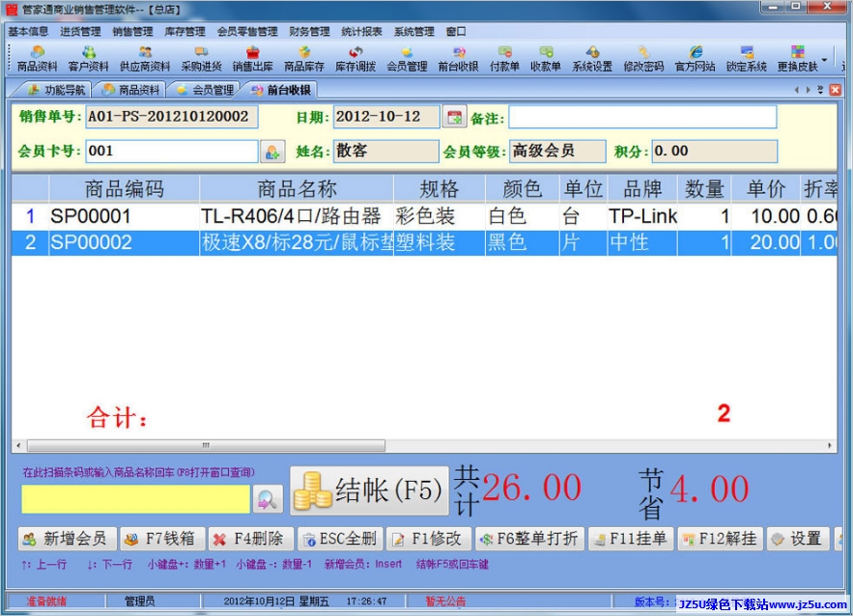Screen dimensions: 853x616
Task: Click the yellow barcode input field
Action: click(135, 498)
